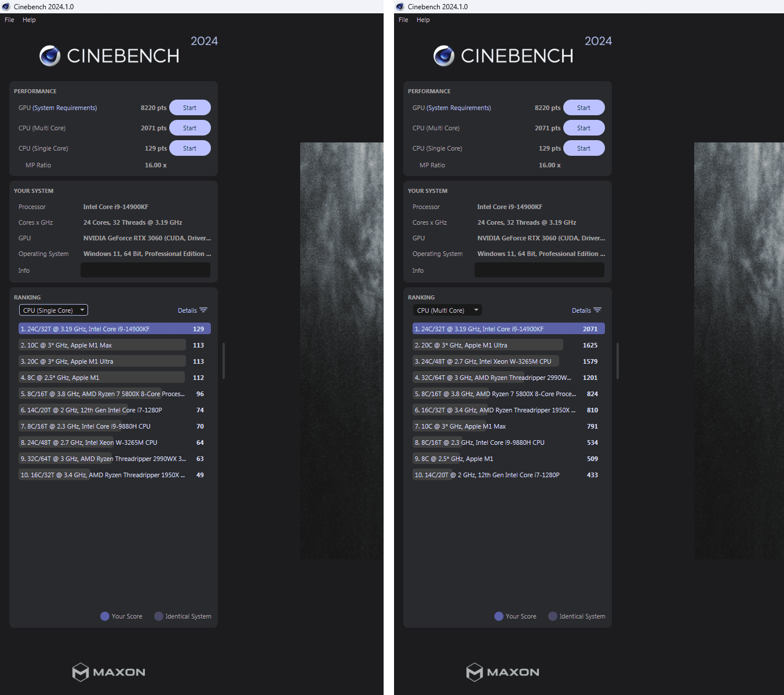Select the Apple M1 Ultra row scoring 1625
This screenshot has height=695, width=784.
point(509,345)
